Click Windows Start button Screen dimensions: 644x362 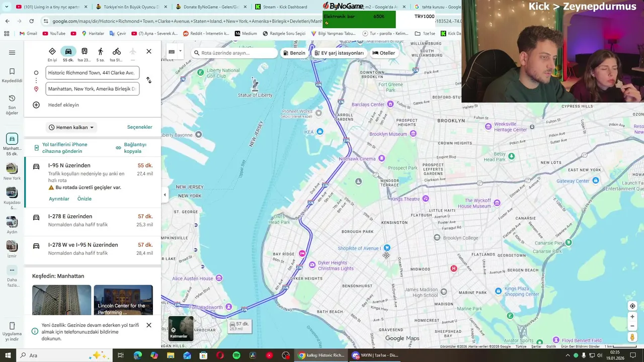[7, 355]
